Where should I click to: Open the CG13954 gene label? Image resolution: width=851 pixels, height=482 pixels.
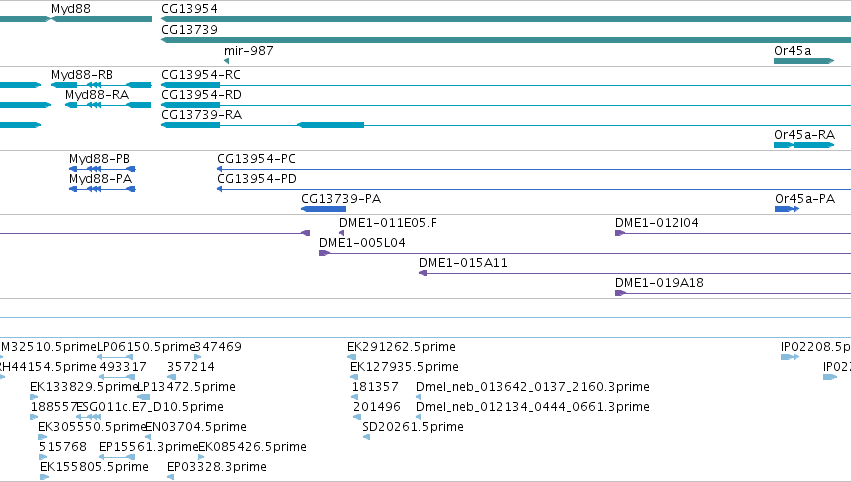tap(189, 9)
